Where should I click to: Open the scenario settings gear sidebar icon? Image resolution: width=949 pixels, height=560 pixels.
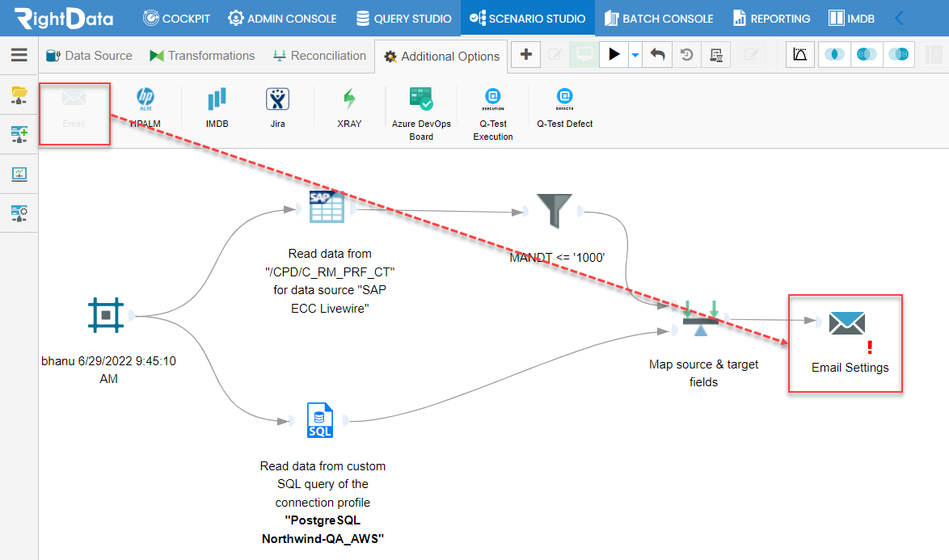point(19,213)
